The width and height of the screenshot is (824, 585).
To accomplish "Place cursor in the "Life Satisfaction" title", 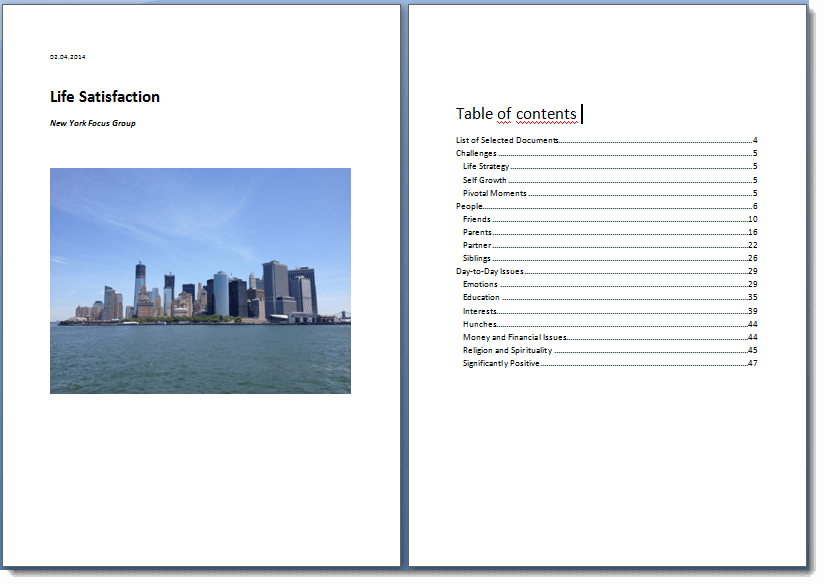I will (105, 97).
